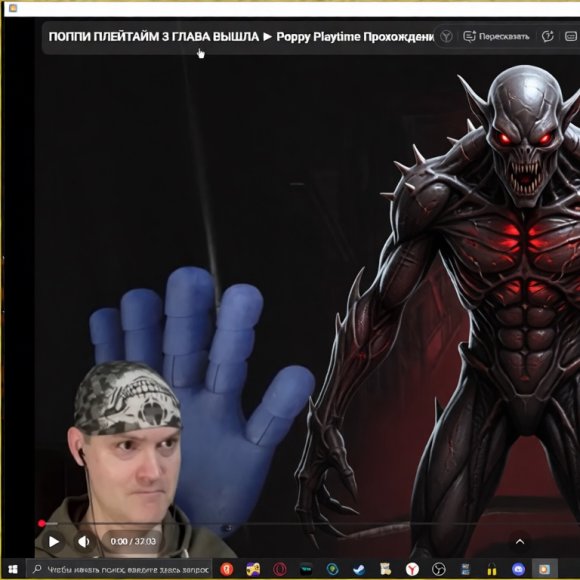Mute the video with the speaker icon
This screenshot has width=580, height=580.
pos(84,542)
